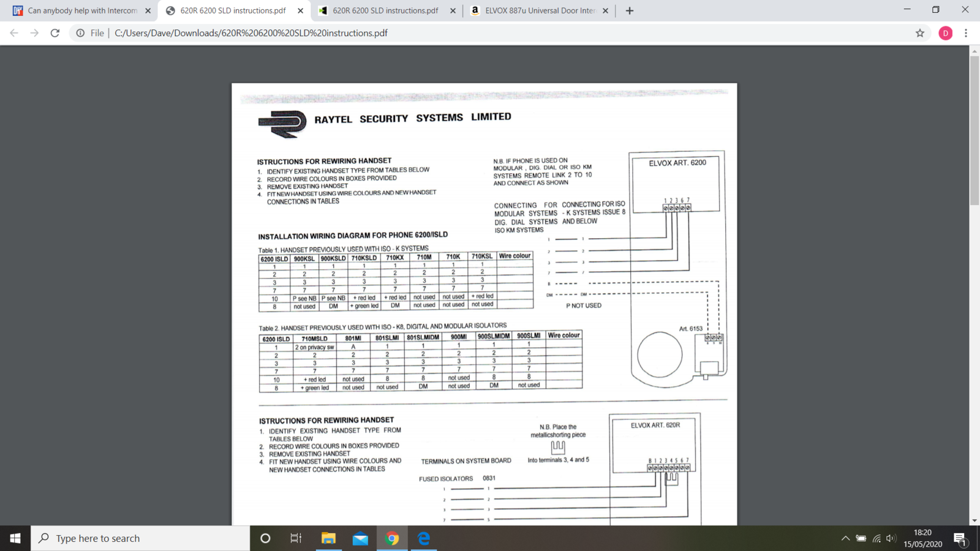View site information icon beside File
The image size is (980, 551).
[80, 33]
